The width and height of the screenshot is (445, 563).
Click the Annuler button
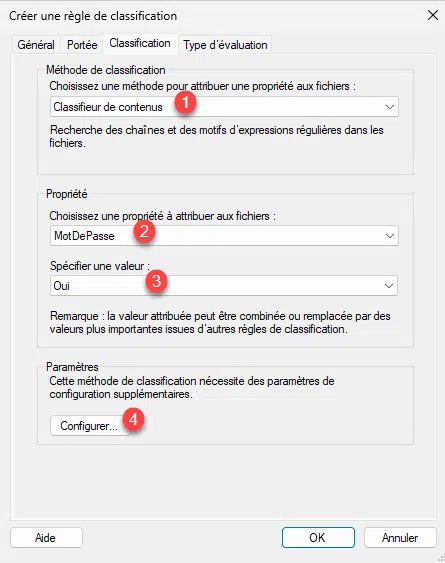[x=400, y=538]
